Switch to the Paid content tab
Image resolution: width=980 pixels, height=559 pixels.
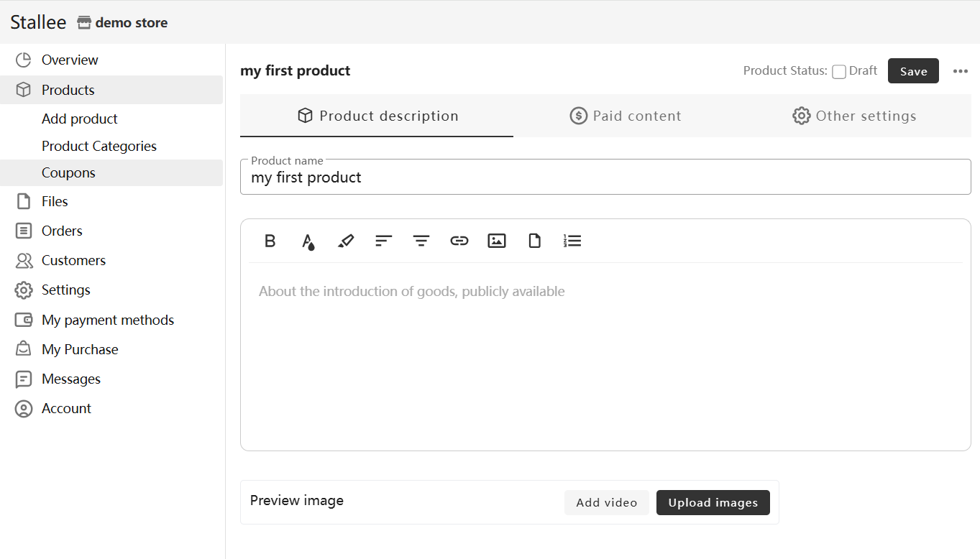[626, 116]
